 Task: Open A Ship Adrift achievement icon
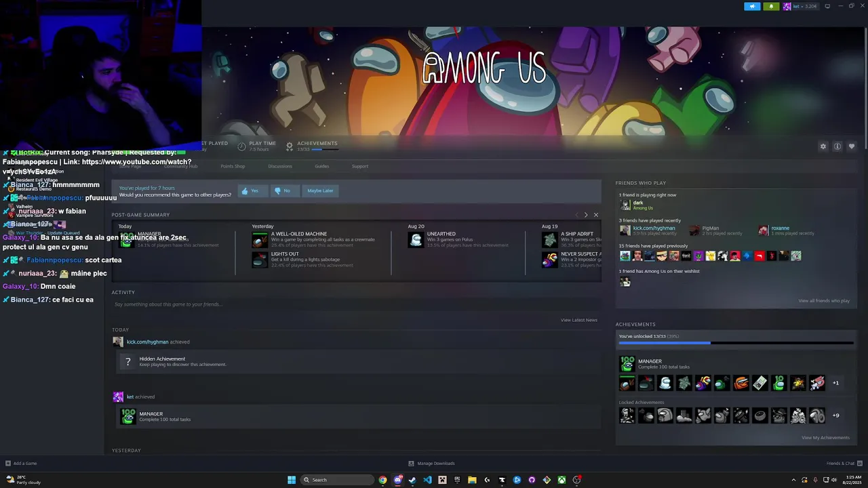click(549, 240)
